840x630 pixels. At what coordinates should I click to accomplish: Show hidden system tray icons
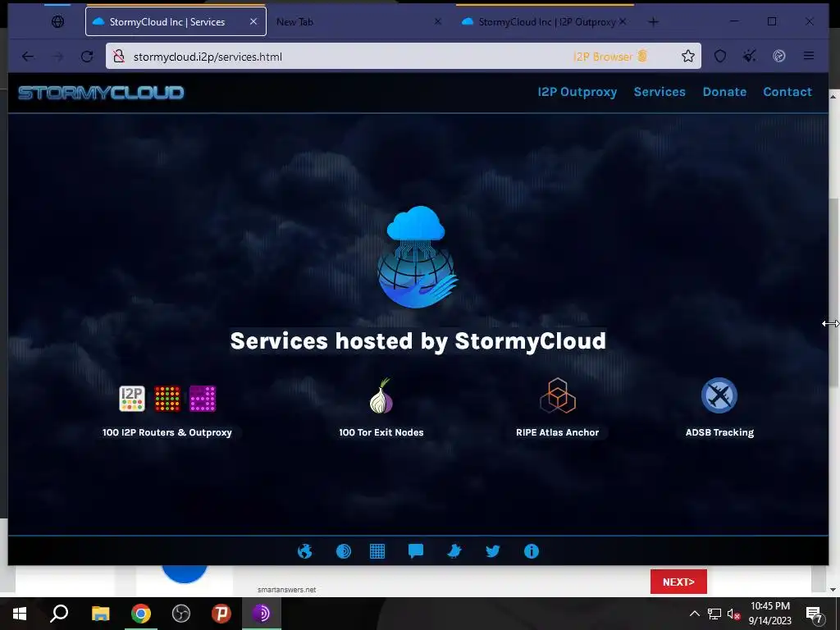(694, 614)
